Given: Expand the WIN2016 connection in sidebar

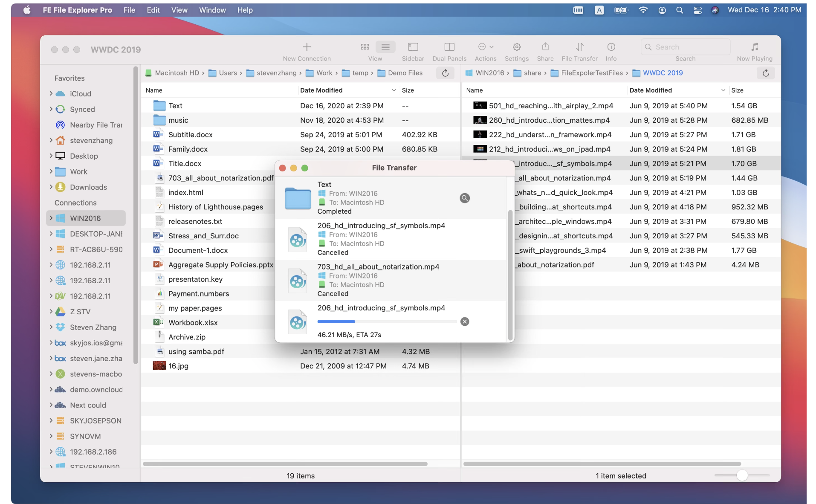Looking at the screenshot, I should [x=51, y=218].
